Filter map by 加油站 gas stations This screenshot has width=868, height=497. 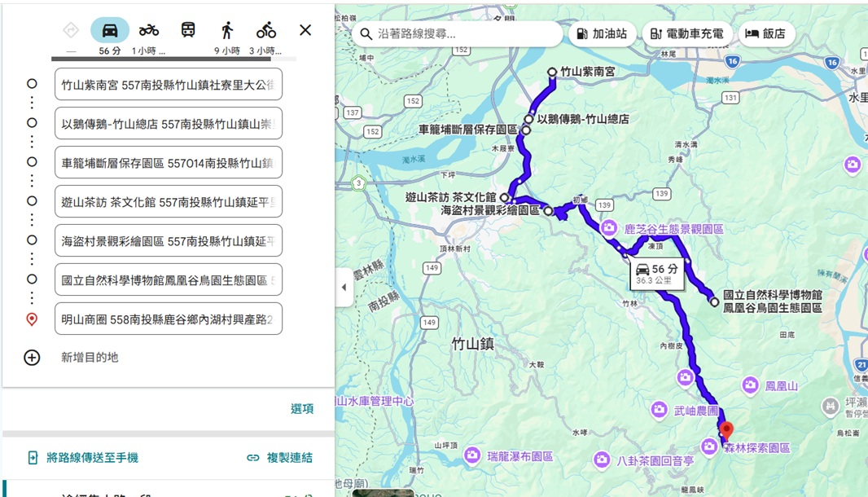[602, 33]
